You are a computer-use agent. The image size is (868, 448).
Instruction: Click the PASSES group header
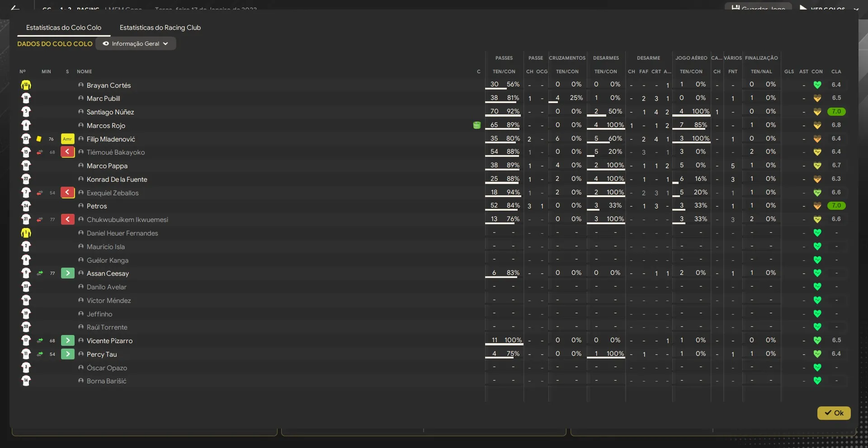(x=504, y=58)
